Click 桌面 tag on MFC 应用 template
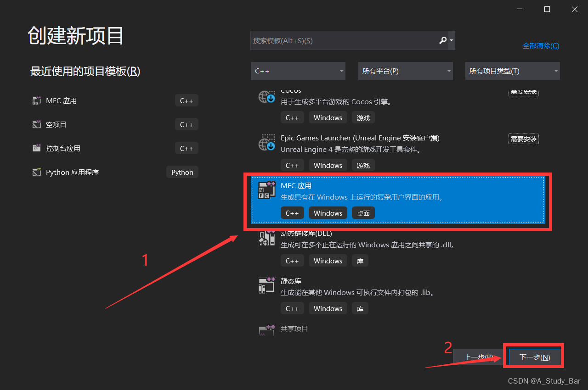Viewport: 588px width, 390px height. click(363, 213)
